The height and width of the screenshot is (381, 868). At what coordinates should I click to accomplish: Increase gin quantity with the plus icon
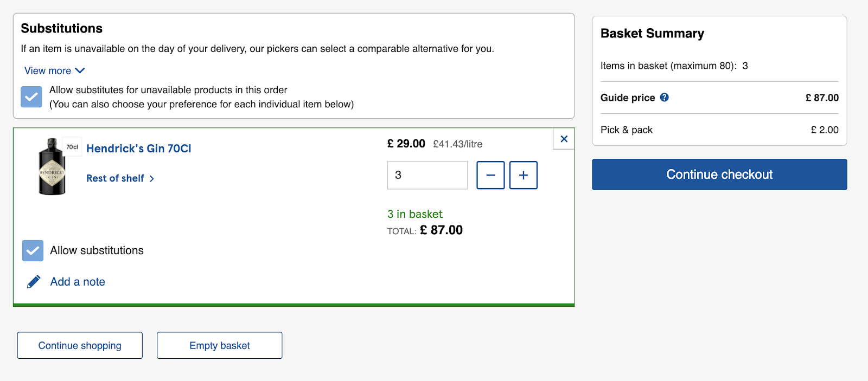[523, 175]
